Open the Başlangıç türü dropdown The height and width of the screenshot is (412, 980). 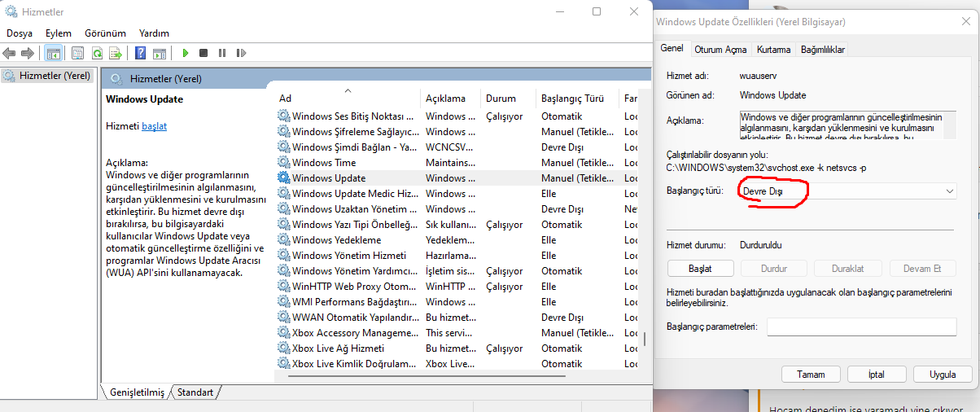coord(847,191)
